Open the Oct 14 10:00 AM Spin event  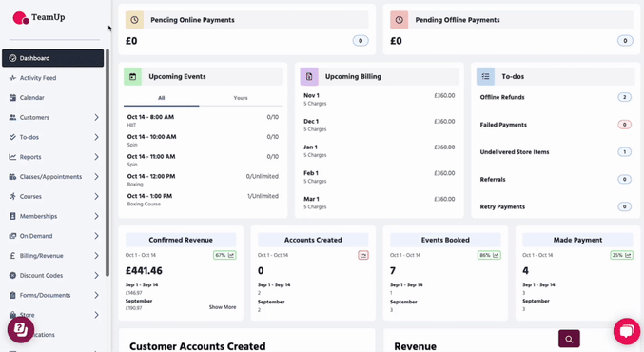coord(203,140)
